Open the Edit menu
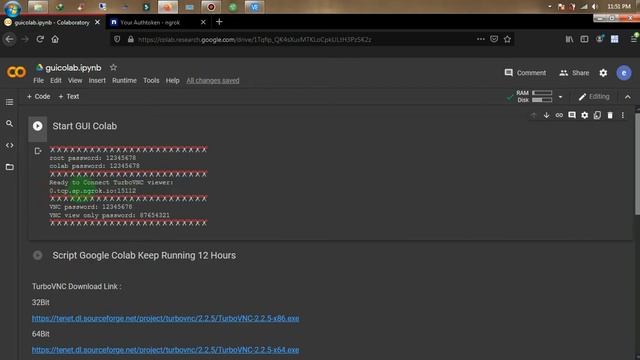Image resolution: width=640 pixels, height=360 pixels. point(56,80)
